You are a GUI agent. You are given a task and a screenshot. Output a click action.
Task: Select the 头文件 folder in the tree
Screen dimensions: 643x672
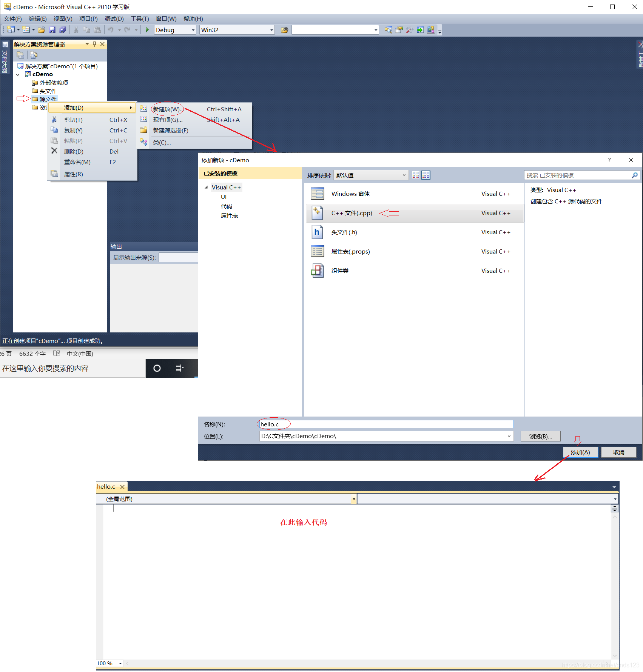[48, 91]
